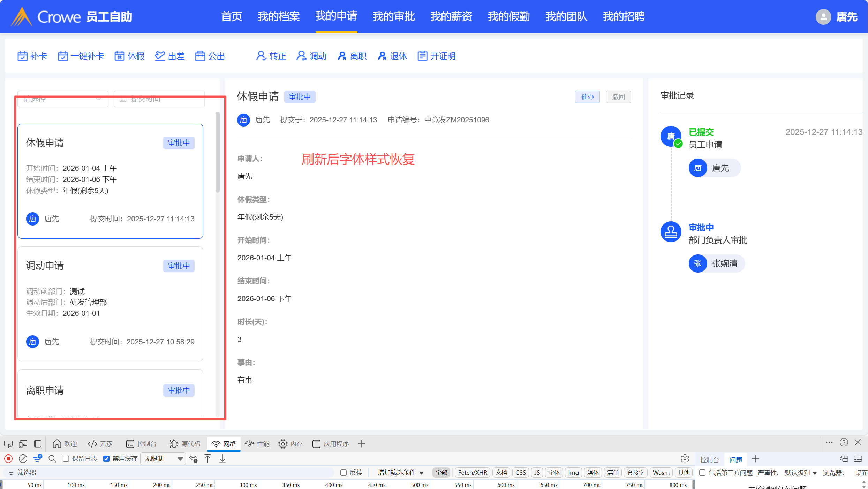The image size is (868, 489).
Task: Click the 离职 resignation icon
Action: coord(342,56)
